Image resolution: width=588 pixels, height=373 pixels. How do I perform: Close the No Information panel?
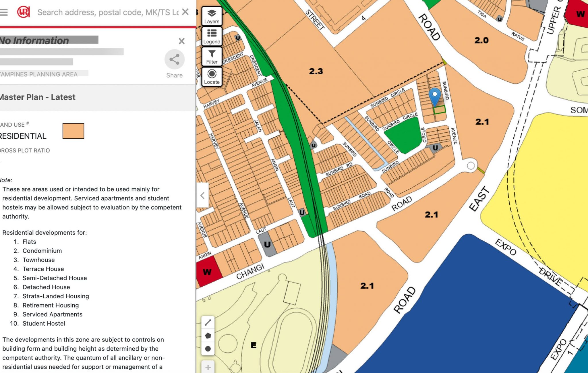click(x=181, y=41)
